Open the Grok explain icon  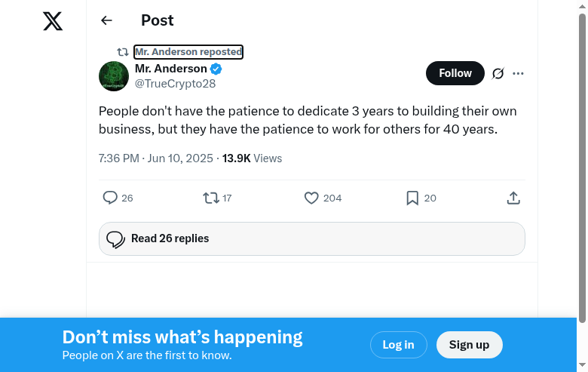498,73
